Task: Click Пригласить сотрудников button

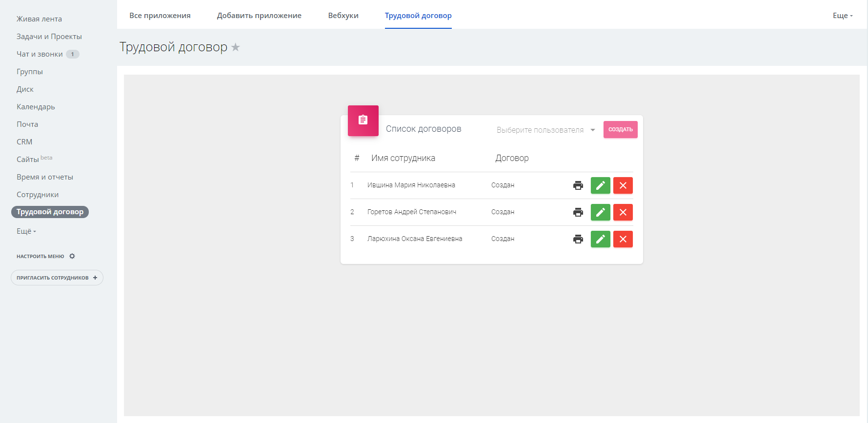Action: [57, 278]
